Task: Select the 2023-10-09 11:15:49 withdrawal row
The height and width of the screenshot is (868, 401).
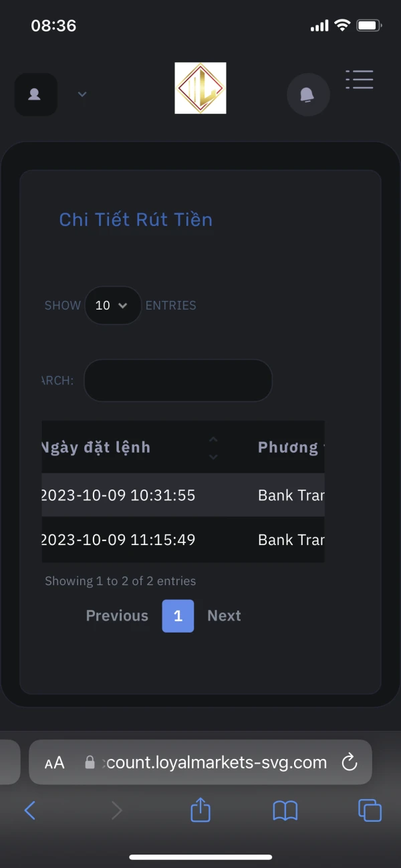Action: coord(118,540)
